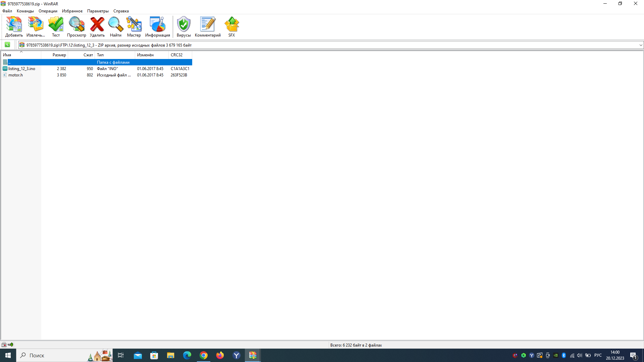Screen dimensions: 644x362
Task: Sort files by Имя column header
Action: [x=21, y=55]
